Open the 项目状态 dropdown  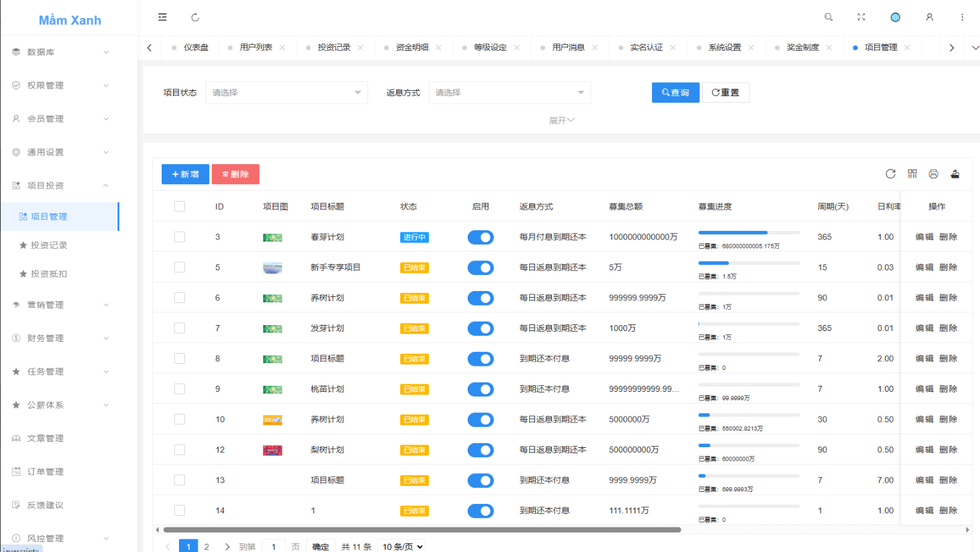click(x=287, y=93)
